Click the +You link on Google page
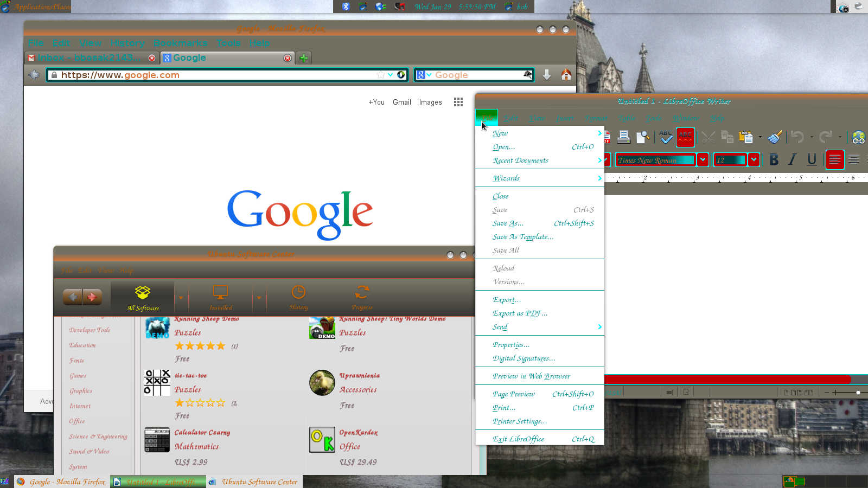 click(x=376, y=102)
